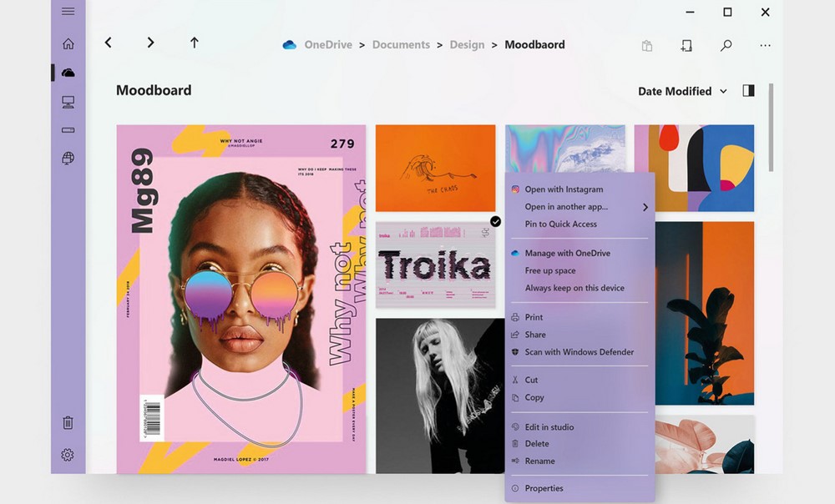
Task: Select the orange and blue plant thumbnail
Action: point(705,314)
